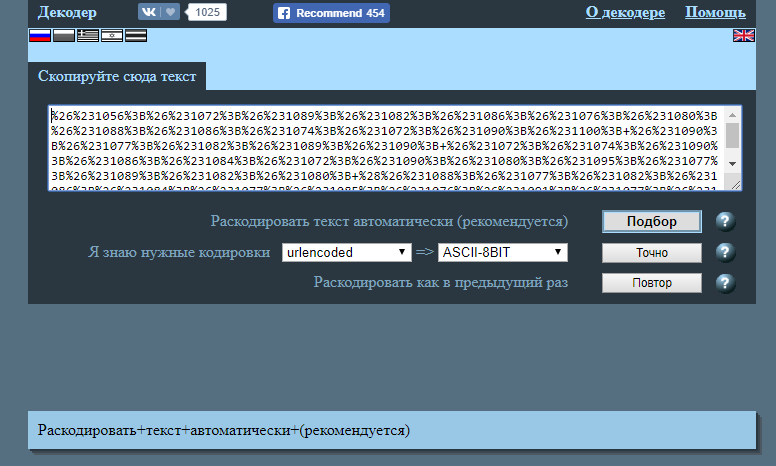
Task: Click the Декодер site title
Action: [67, 13]
